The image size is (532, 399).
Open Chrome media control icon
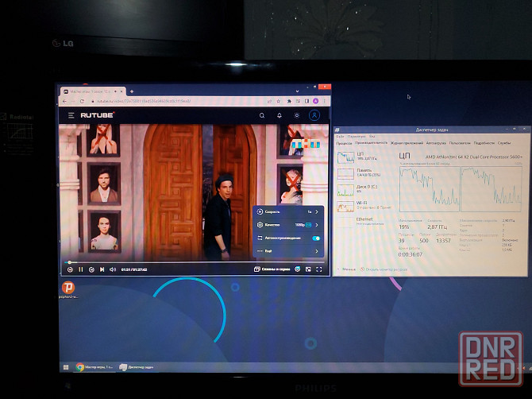(298, 101)
